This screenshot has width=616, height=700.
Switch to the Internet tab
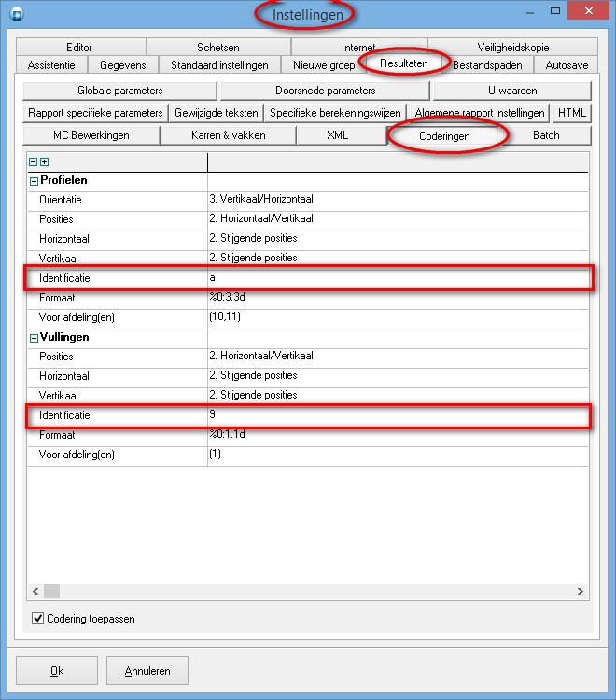click(358, 47)
